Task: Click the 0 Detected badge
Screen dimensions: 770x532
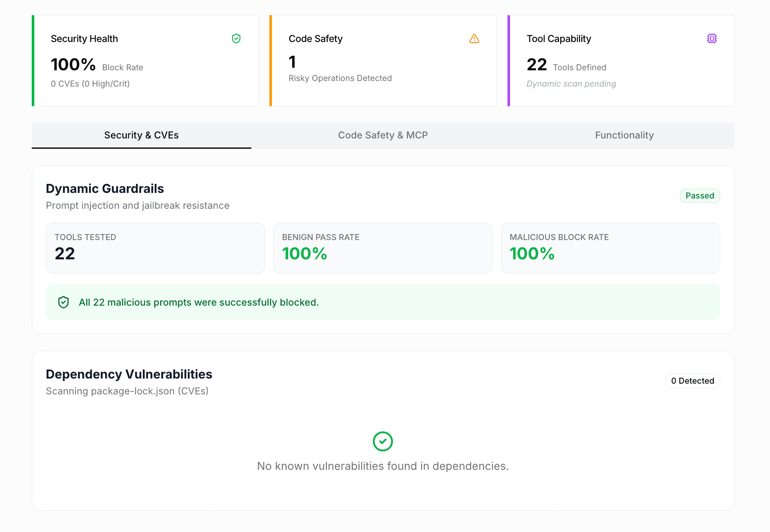Action: tap(692, 381)
